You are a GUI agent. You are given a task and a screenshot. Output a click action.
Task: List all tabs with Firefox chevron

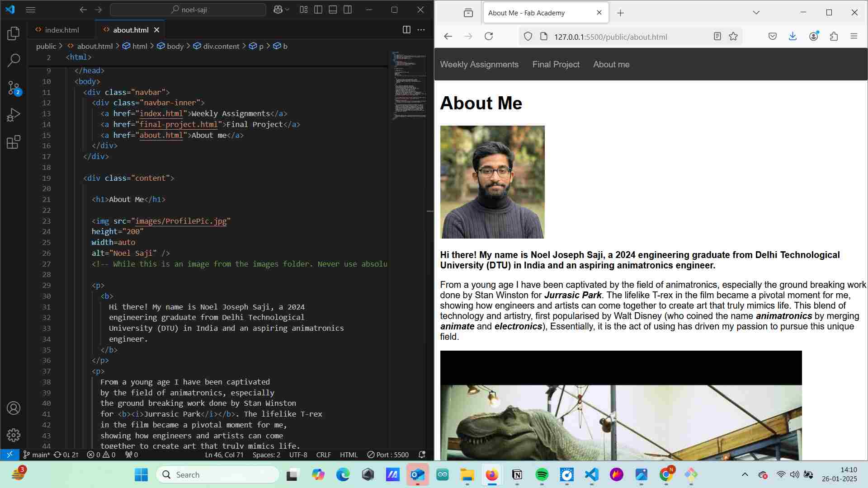tap(756, 13)
